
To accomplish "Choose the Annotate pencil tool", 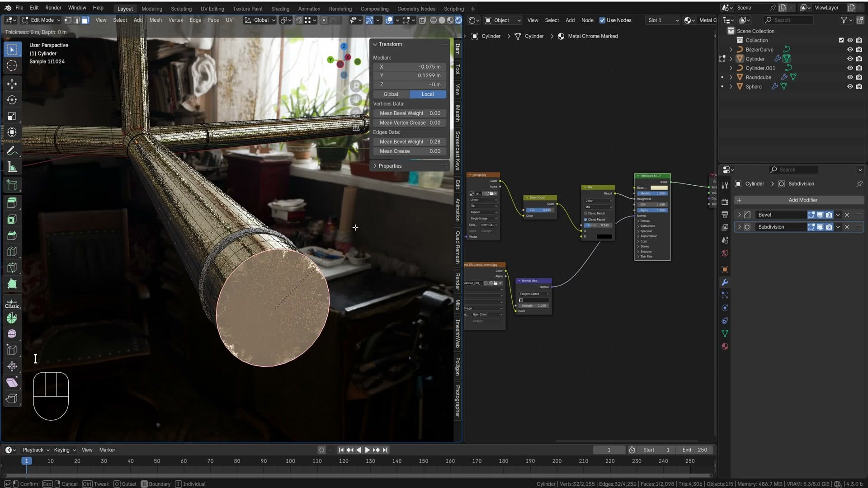I will tap(12, 150).
